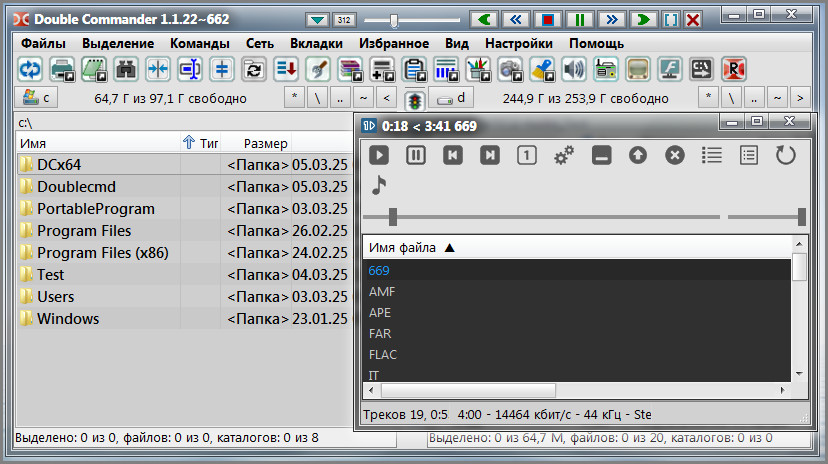Skip to next track in player
Viewport: 828px width, 464px height.
pos(490,155)
